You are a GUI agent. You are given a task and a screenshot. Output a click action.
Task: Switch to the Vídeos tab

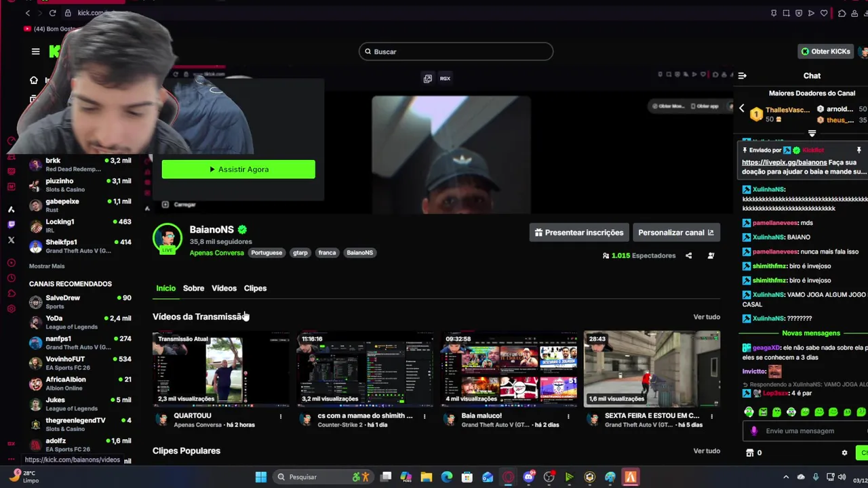coord(224,289)
